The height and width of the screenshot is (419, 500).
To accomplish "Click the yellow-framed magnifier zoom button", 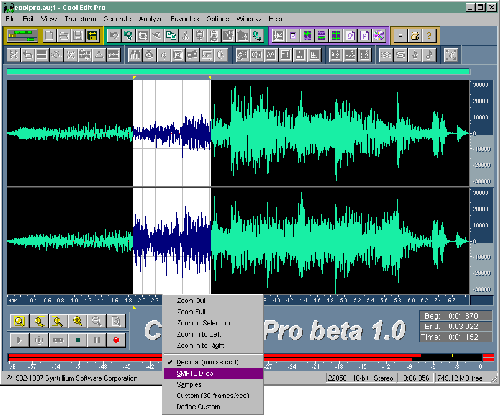I will coord(19,321).
